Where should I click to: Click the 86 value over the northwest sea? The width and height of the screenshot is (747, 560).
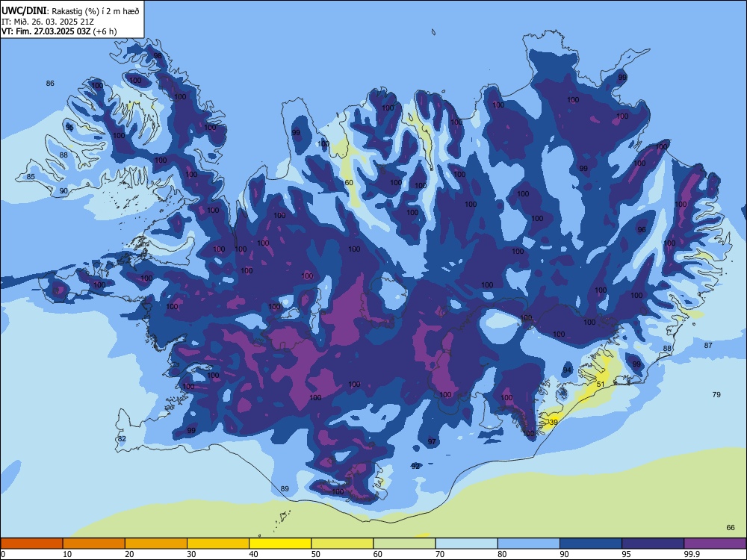[x=50, y=84]
